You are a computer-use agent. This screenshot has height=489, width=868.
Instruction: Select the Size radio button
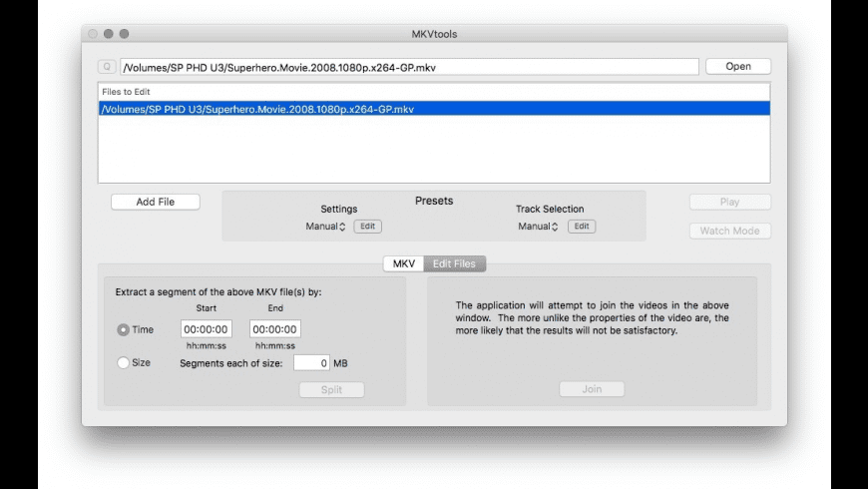123,362
